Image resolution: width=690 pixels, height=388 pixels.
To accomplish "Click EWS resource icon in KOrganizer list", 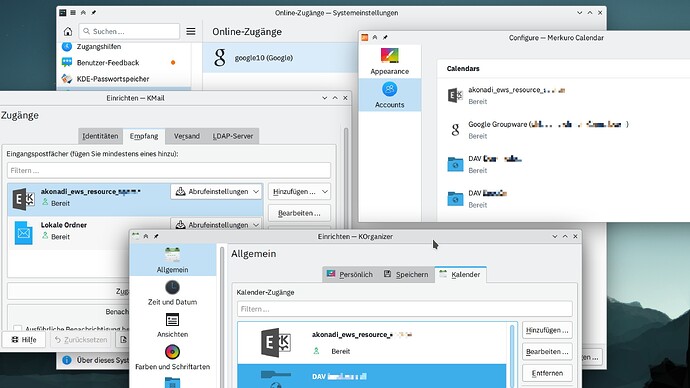I will [x=276, y=342].
